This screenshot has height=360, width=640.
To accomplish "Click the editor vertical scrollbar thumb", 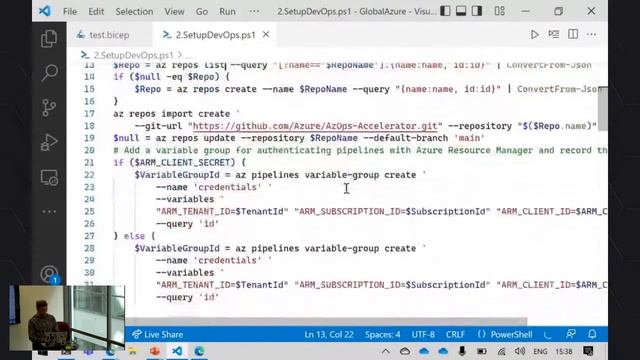I will [602, 108].
